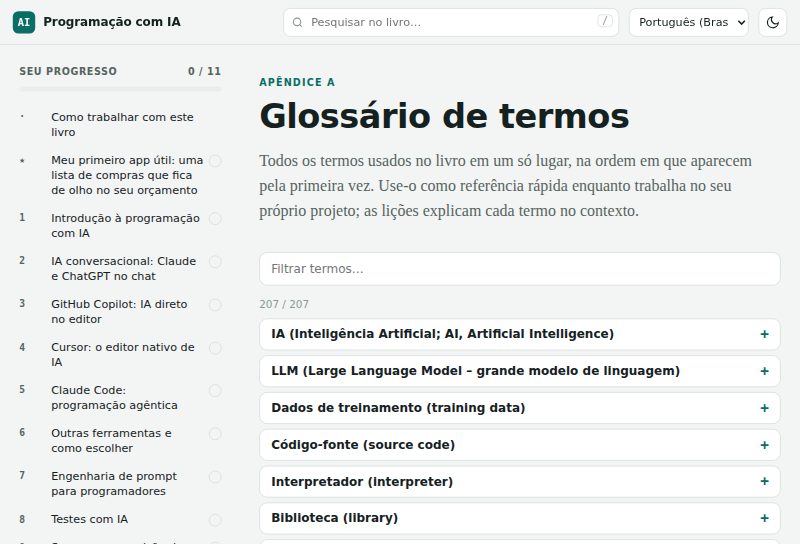Click the 'Pesquisar no livro' search field
Screen dimensions: 800x544
pyautogui.click(x=451, y=22)
